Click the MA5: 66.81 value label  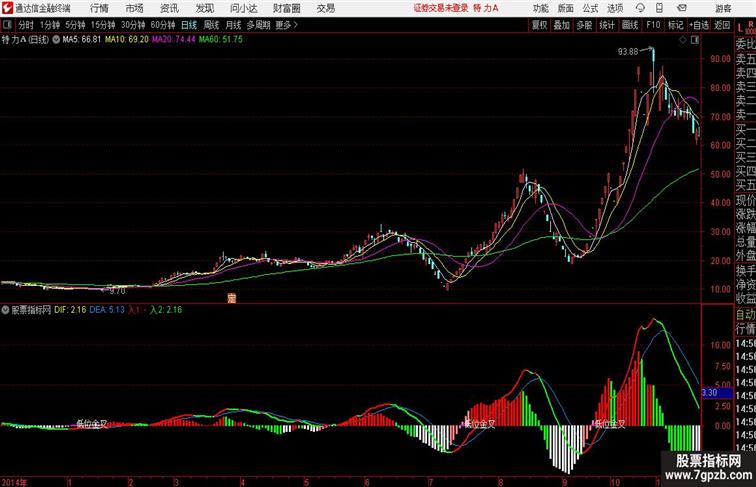coord(81,40)
